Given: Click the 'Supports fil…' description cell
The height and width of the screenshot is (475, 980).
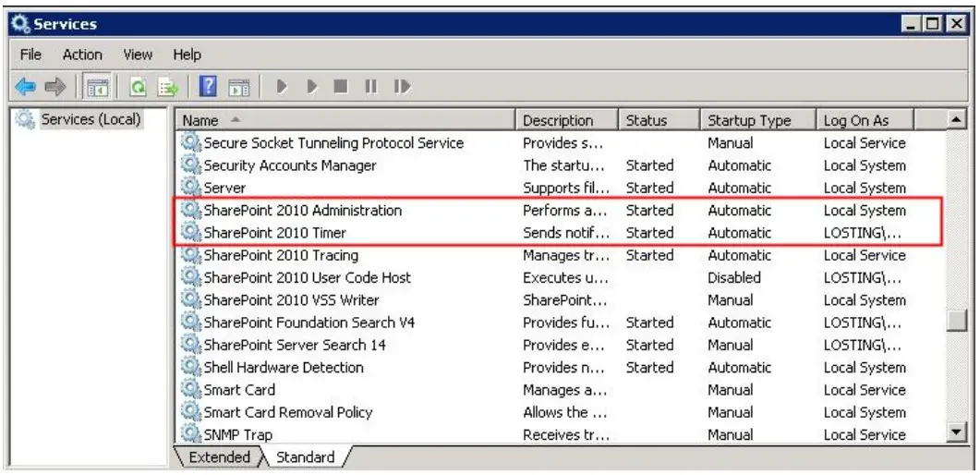Looking at the screenshot, I should pos(566,188).
